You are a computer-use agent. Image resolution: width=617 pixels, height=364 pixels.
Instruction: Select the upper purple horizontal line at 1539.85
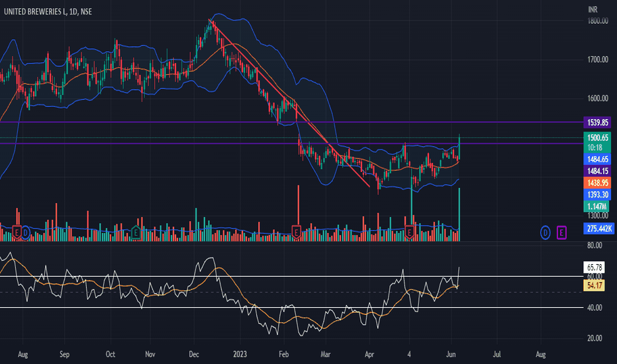coord(291,122)
